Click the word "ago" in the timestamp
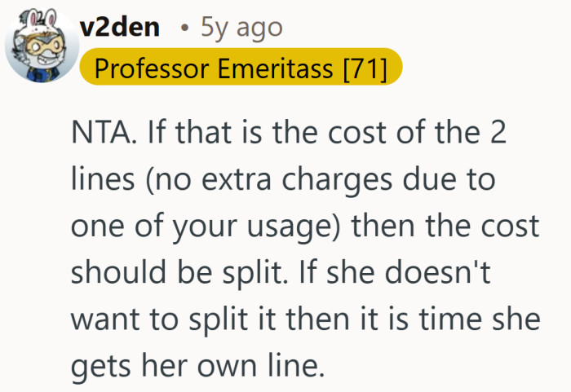The width and height of the screenshot is (571, 392). tap(259, 29)
